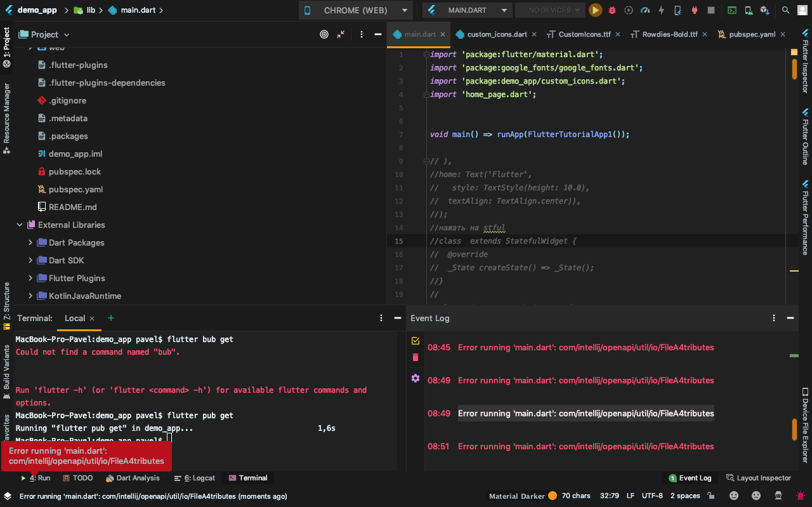This screenshot has width=812, height=507.
Task: Open Project panel options menu
Action: tap(362, 34)
